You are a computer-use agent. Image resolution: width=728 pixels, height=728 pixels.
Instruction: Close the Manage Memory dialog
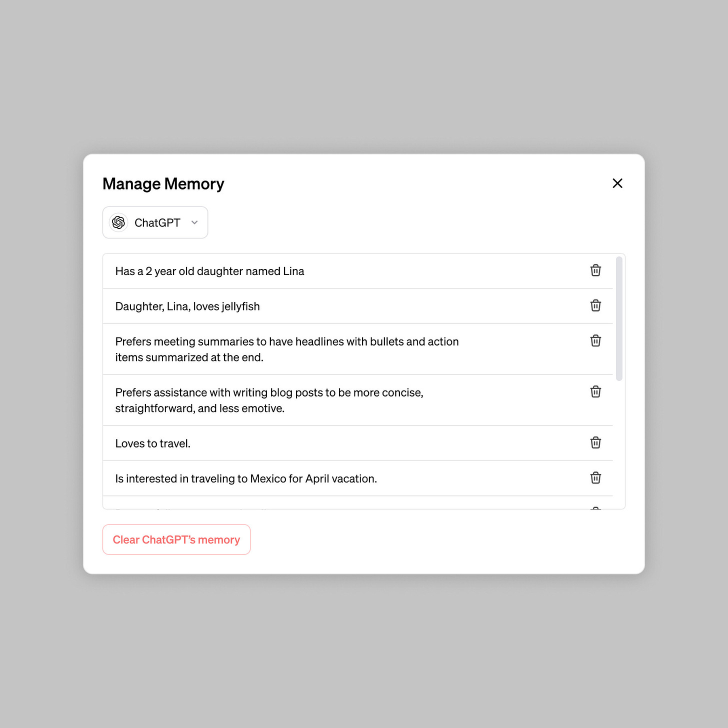[x=617, y=183]
